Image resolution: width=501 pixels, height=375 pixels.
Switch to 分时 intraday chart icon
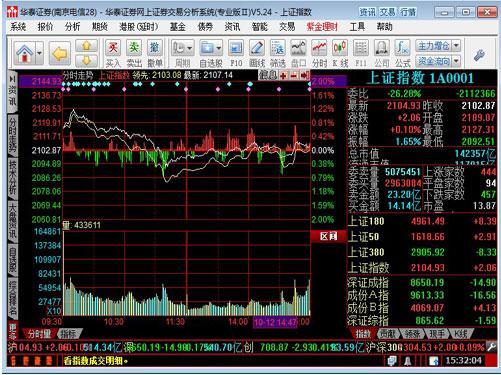click(319, 53)
